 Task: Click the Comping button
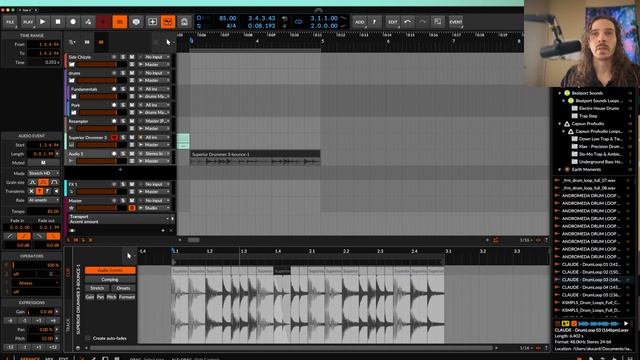110,280
